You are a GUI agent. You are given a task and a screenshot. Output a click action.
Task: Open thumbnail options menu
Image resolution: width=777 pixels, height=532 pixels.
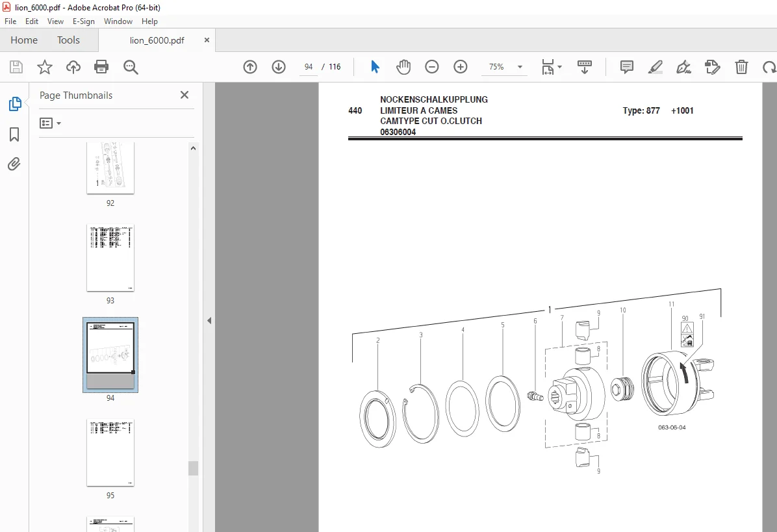pos(50,123)
